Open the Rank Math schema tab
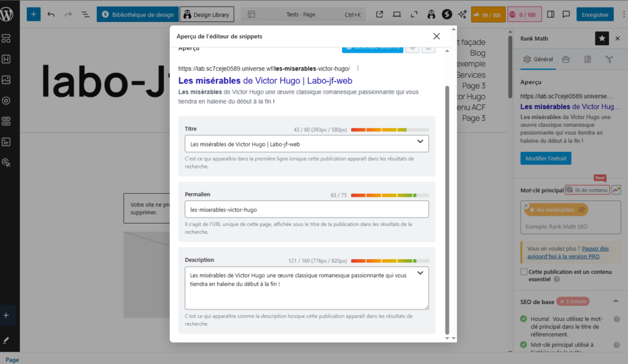The image size is (628, 364). tap(587, 59)
